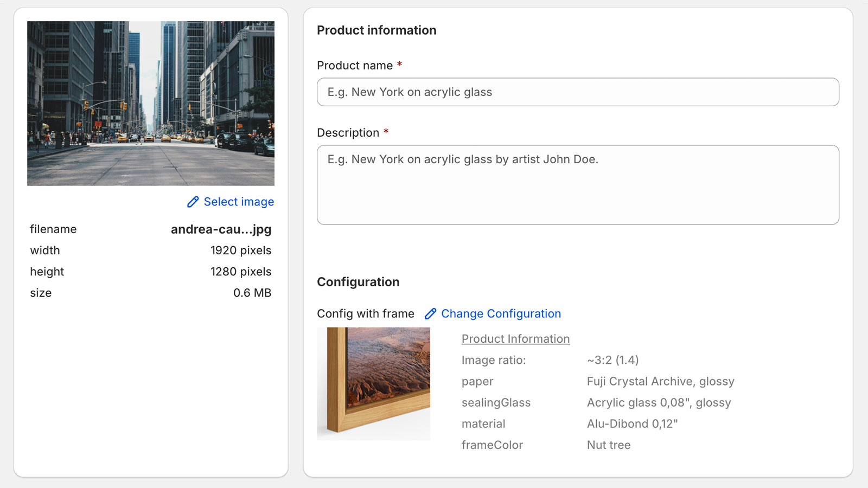Click the New York street photo preview

coord(151,103)
